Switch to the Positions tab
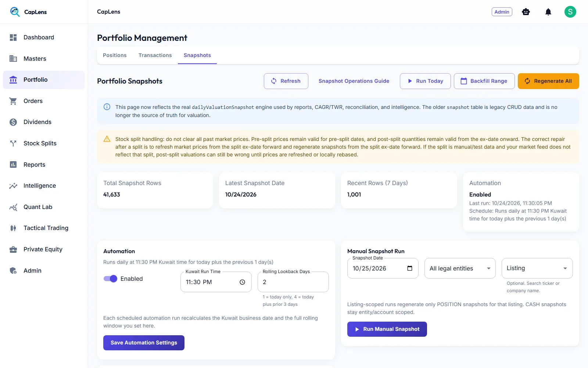This screenshot has height=368, width=588. pos(115,55)
